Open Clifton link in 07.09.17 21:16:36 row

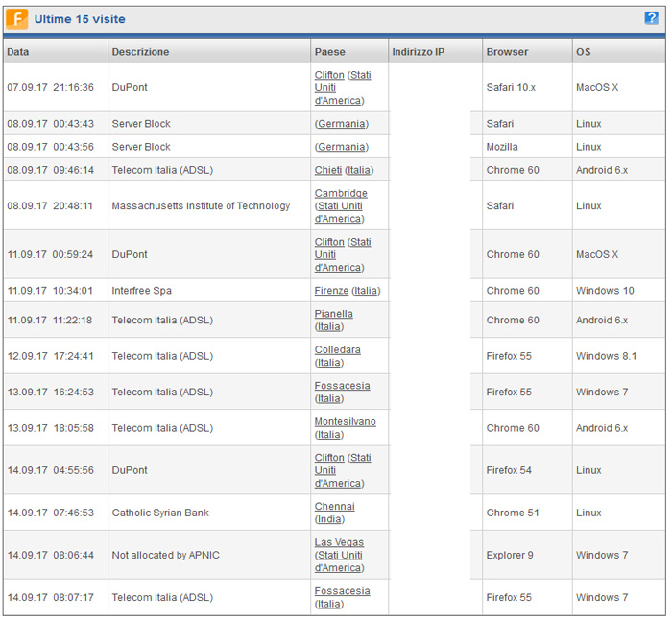pyautogui.click(x=329, y=75)
